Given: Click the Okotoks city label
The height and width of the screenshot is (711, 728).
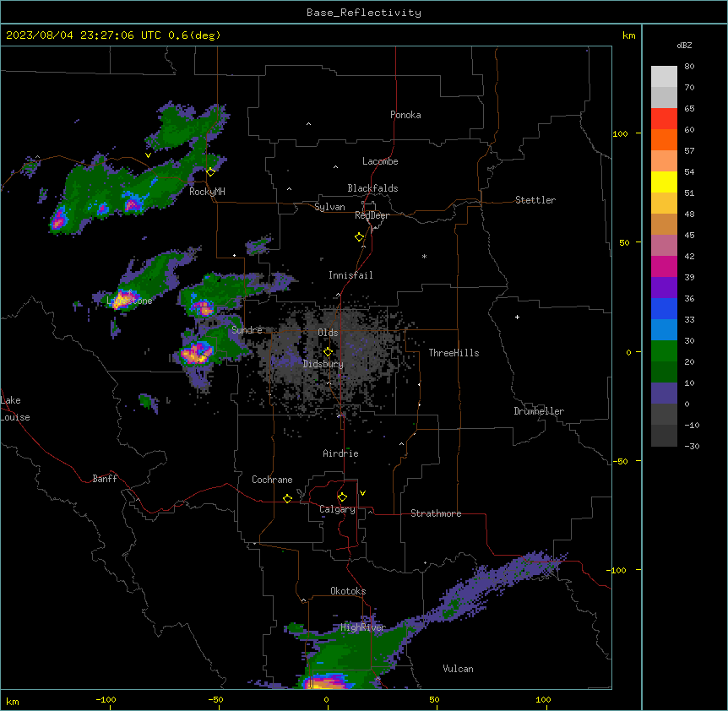Looking at the screenshot, I should click(348, 591).
